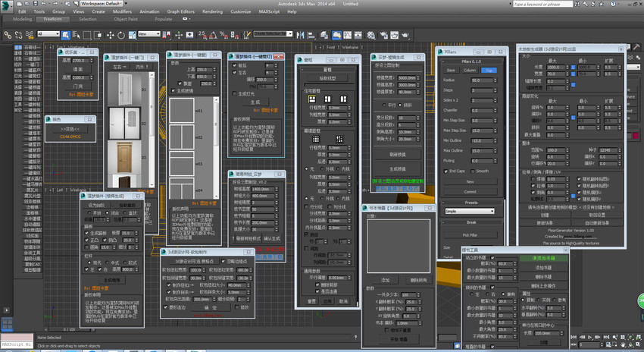Open the ribbon options dropdown after Populate

tap(185, 19)
